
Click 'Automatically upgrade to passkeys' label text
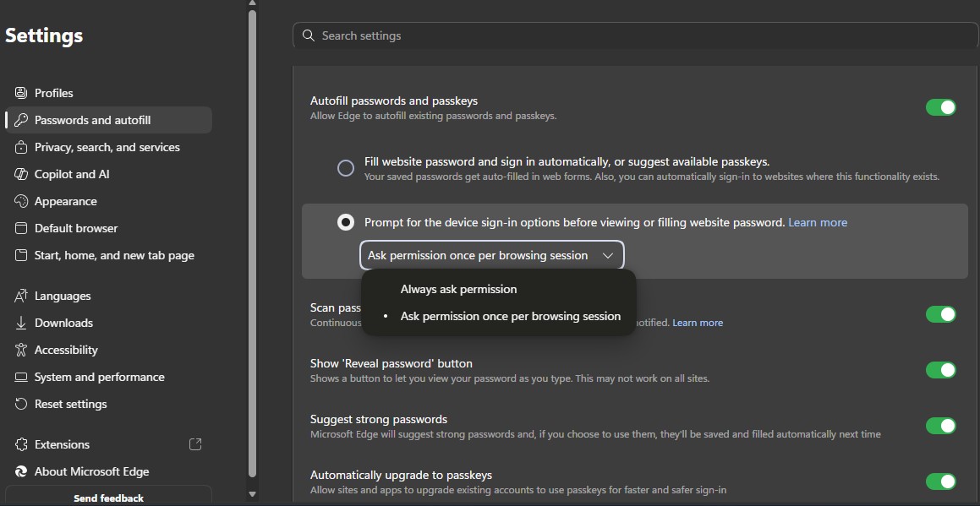click(402, 476)
